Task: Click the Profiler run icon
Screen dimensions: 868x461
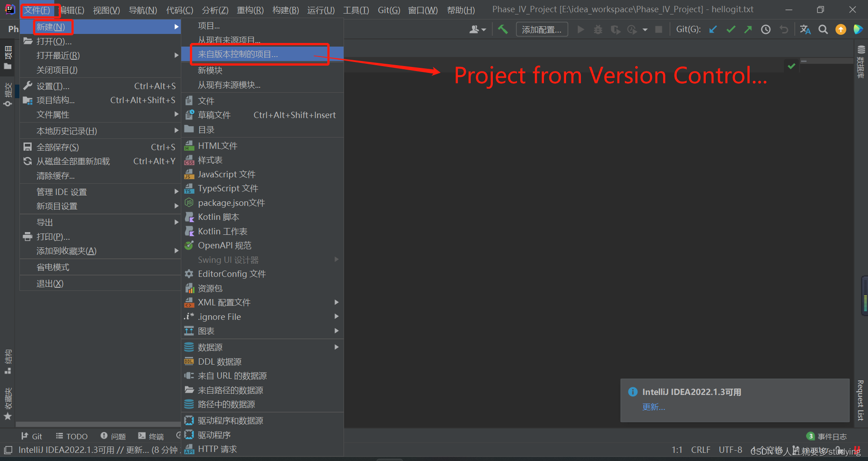Action: tap(632, 29)
